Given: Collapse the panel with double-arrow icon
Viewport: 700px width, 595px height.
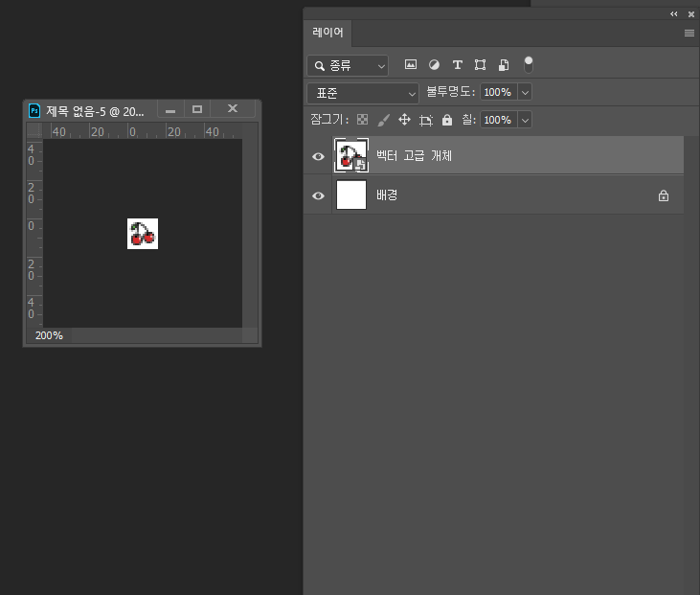Looking at the screenshot, I should click(x=673, y=13).
